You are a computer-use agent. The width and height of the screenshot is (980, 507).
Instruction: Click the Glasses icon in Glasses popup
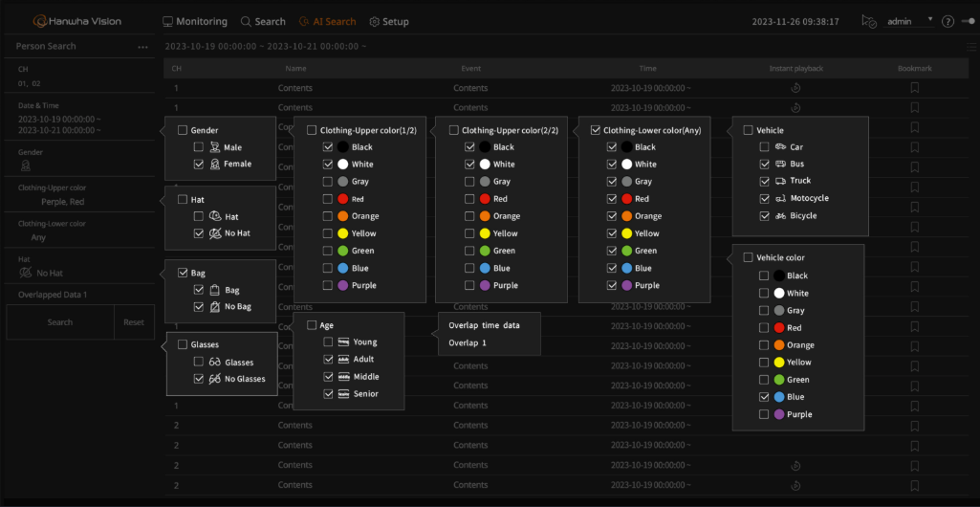coord(215,362)
